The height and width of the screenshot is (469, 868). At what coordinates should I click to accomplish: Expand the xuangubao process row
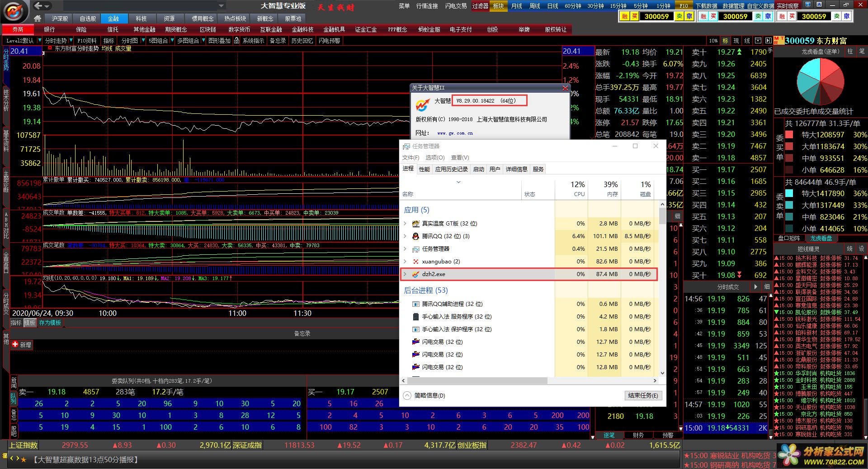pyautogui.click(x=405, y=262)
